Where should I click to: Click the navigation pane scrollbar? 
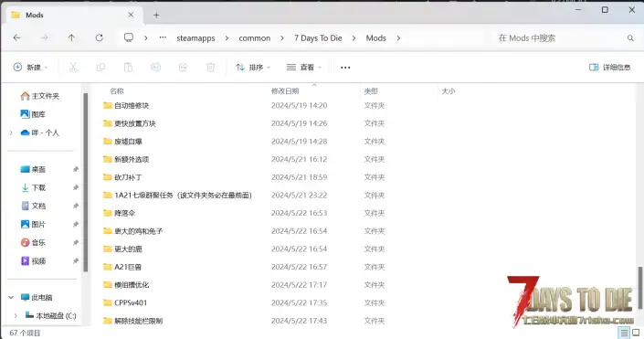86,182
